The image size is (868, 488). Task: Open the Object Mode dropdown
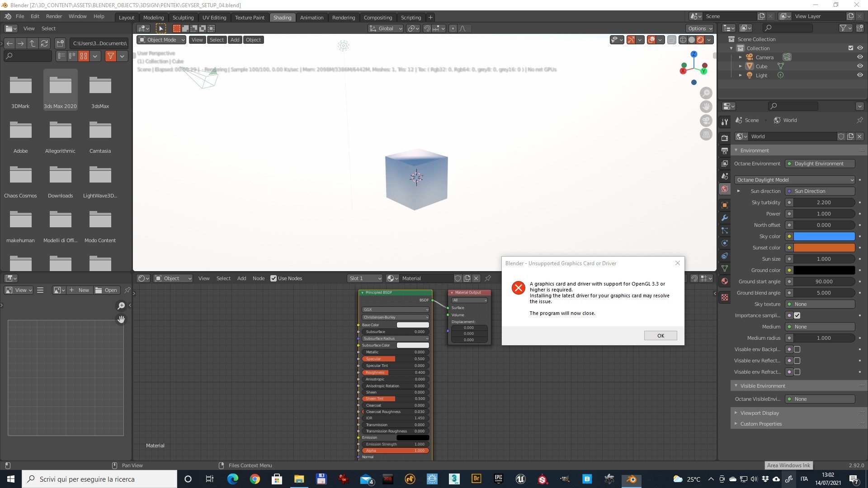[x=161, y=40]
